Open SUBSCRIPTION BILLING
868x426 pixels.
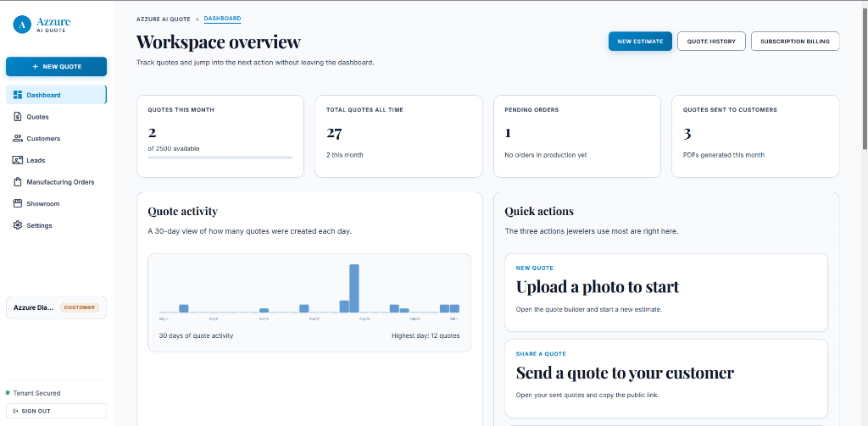coord(795,41)
